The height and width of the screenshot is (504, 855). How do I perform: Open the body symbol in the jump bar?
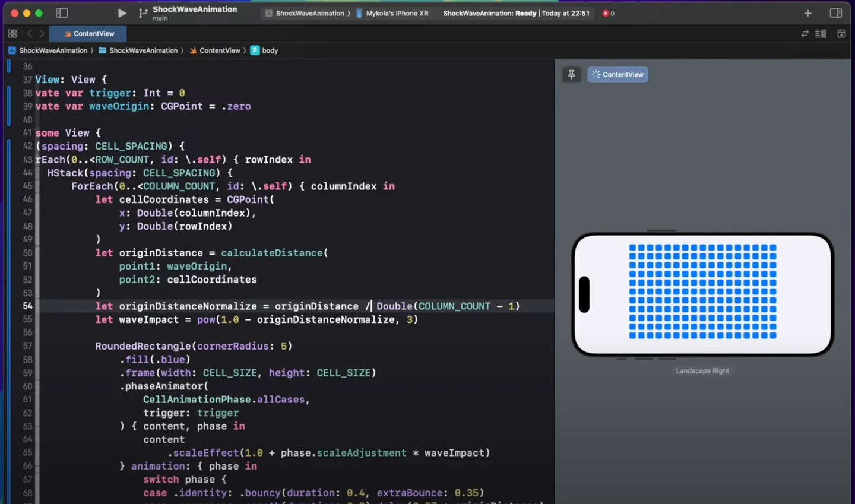point(264,50)
